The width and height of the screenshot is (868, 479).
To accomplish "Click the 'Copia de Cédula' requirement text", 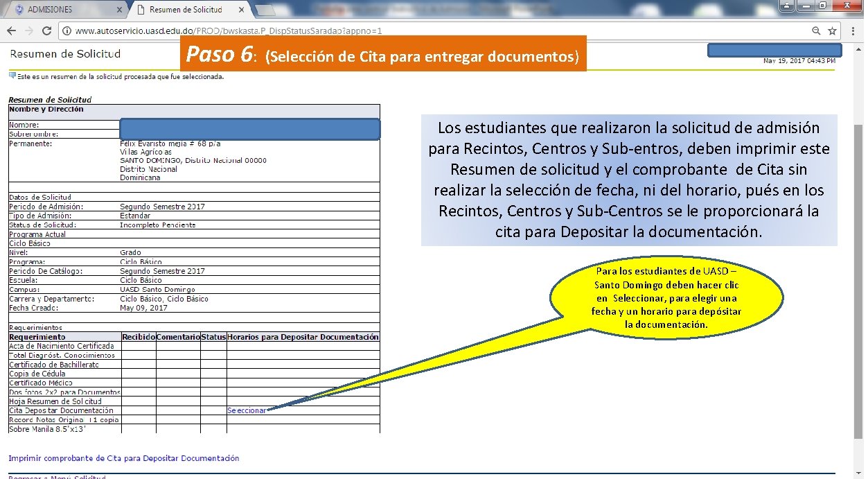I will pos(37,374).
